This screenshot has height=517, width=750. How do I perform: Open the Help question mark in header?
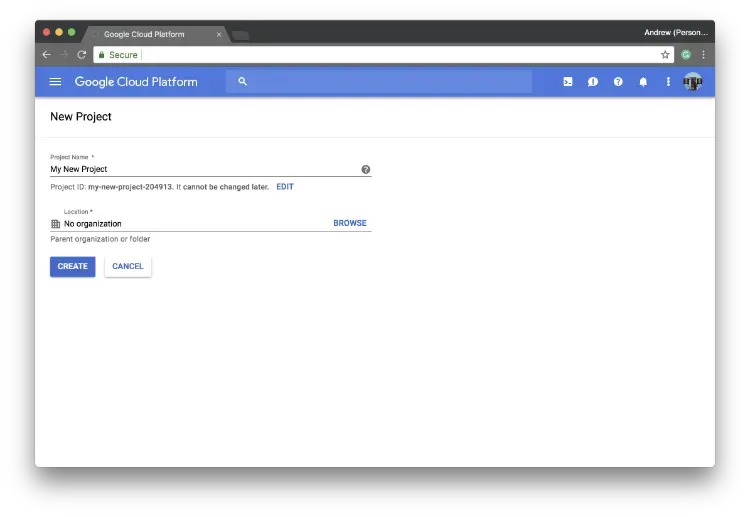(618, 82)
